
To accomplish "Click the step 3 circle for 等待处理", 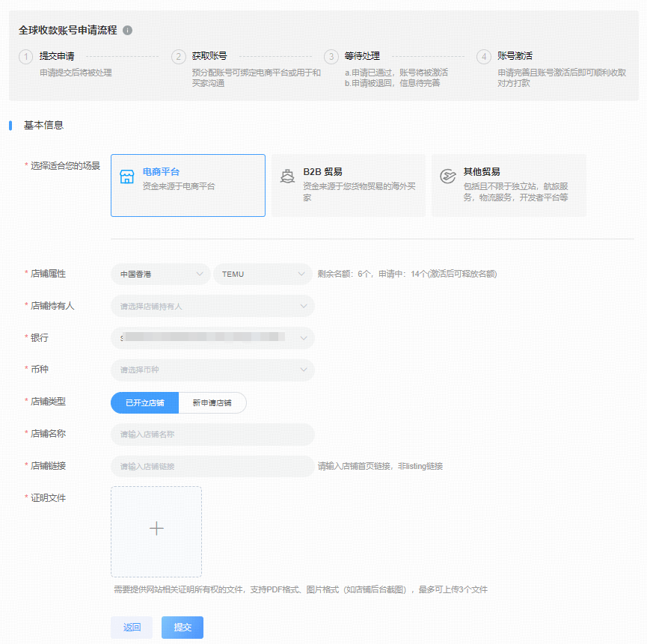I will [x=331, y=57].
